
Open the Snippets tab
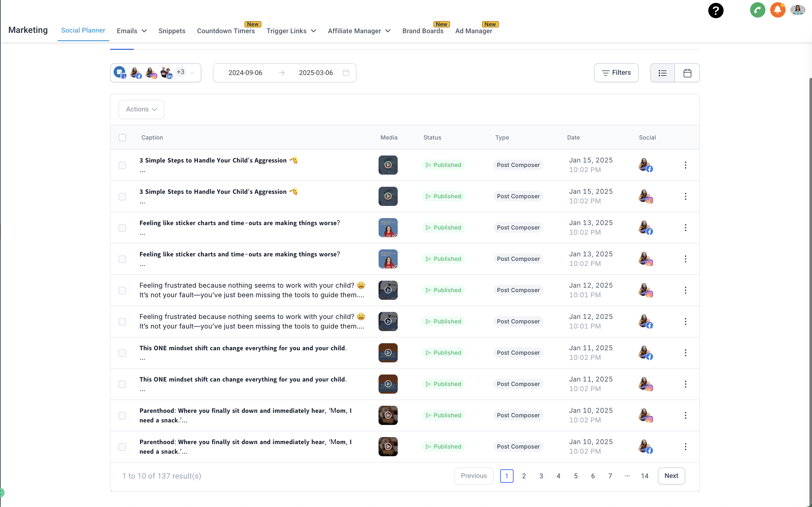172,31
